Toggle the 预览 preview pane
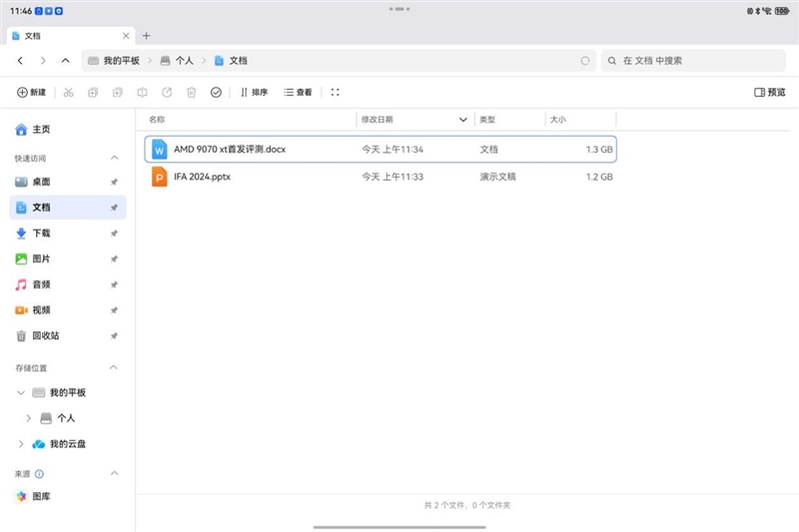The width and height of the screenshot is (799, 532). pyautogui.click(x=769, y=92)
